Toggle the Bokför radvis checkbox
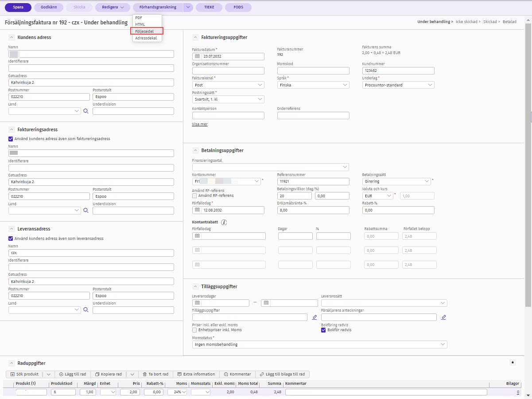Screen dimensions: 532x399 pyautogui.click(x=323, y=330)
